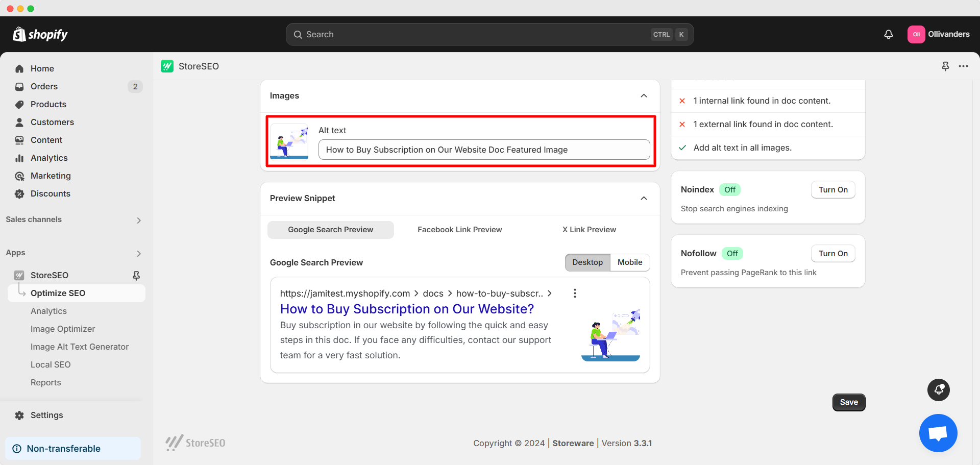Open the three-dot overflow menu next to StoreSEO
This screenshot has height=465, width=980.
(x=964, y=66)
